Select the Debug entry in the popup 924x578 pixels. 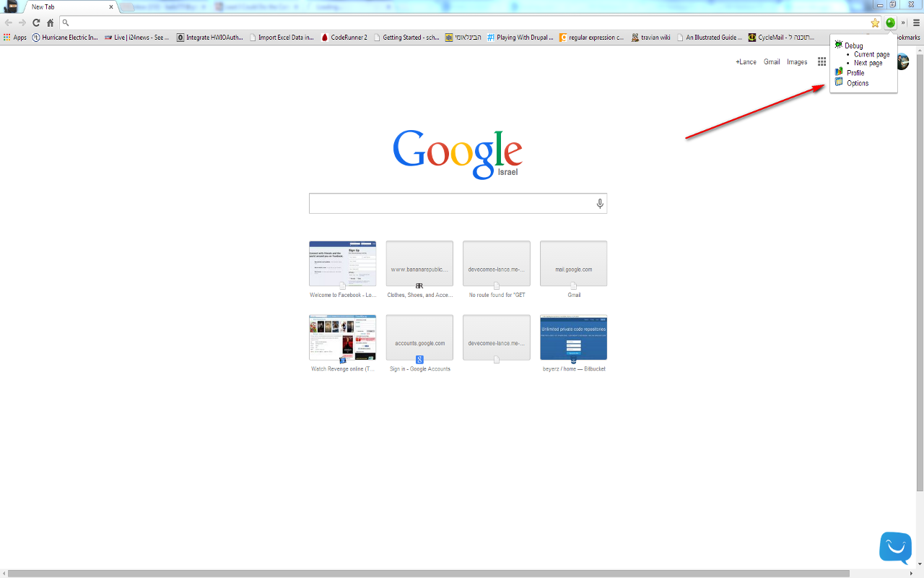[854, 46]
